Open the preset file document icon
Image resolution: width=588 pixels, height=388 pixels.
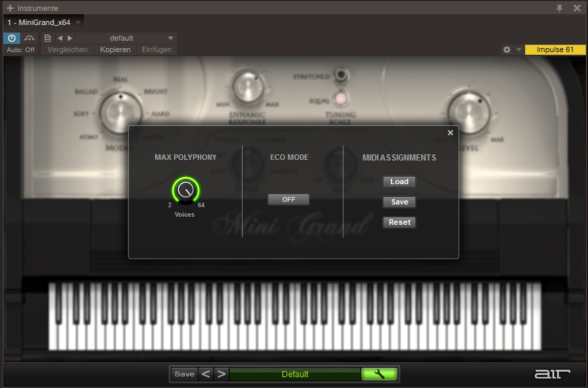click(x=47, y=38)
